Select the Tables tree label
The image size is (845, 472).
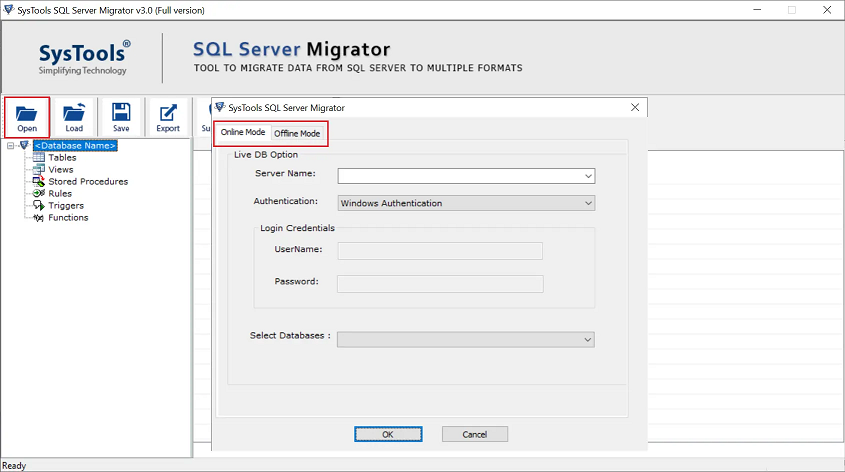[x=63, y=157]
